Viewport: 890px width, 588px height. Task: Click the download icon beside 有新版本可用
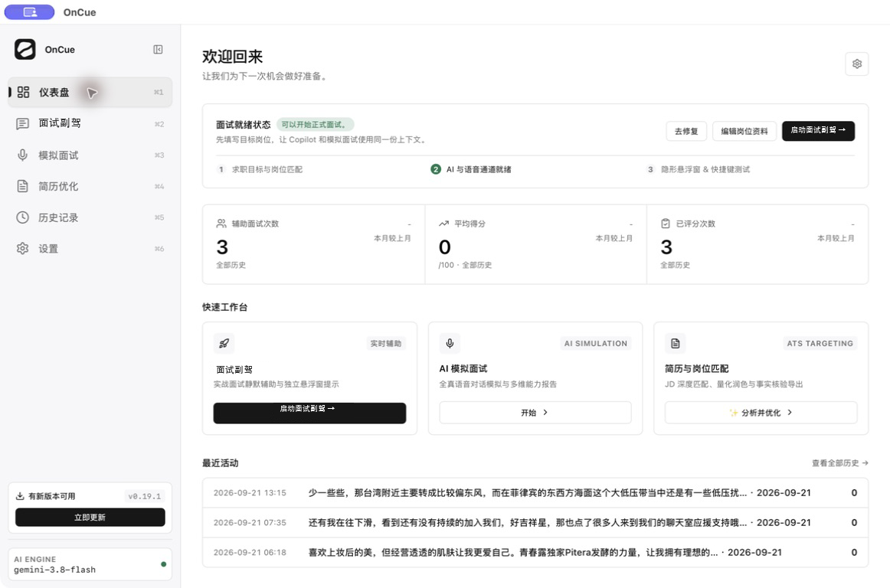coord(20,496)
